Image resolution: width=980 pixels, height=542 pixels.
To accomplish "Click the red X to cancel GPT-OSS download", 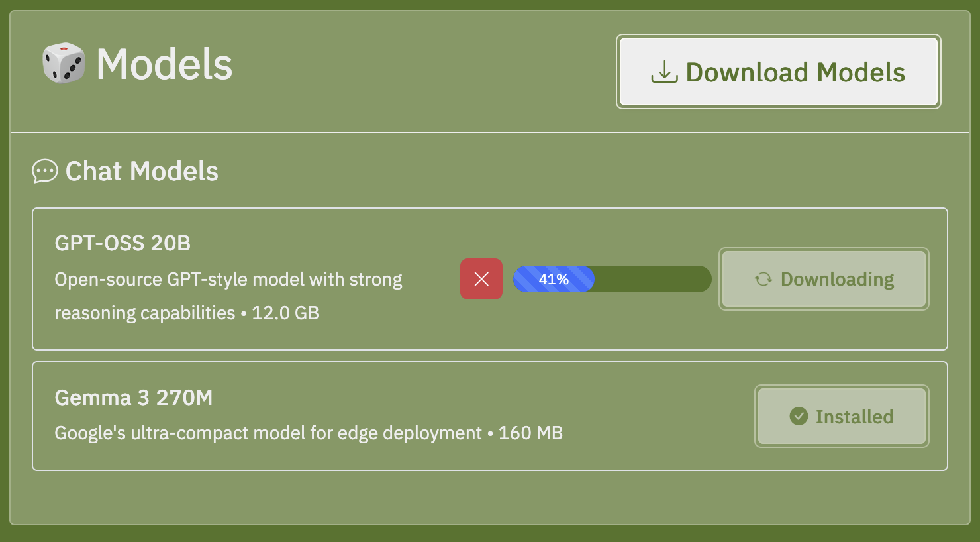I will pos(481,279).
